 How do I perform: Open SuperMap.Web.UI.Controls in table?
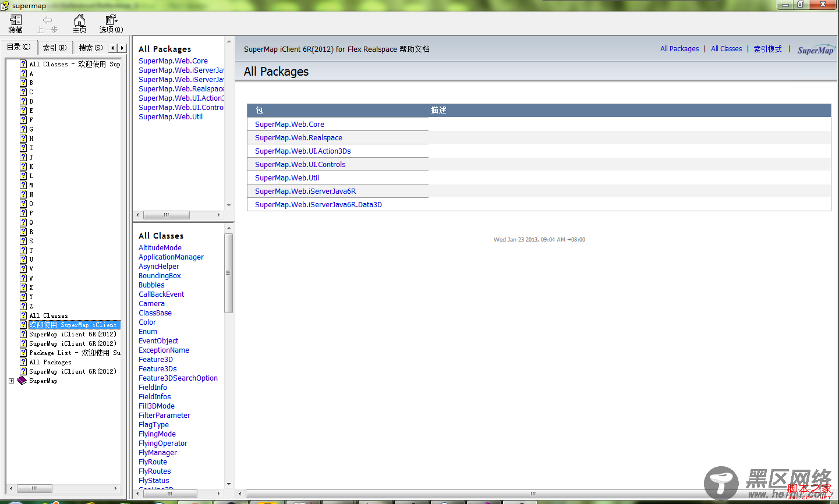click(300, 165)
